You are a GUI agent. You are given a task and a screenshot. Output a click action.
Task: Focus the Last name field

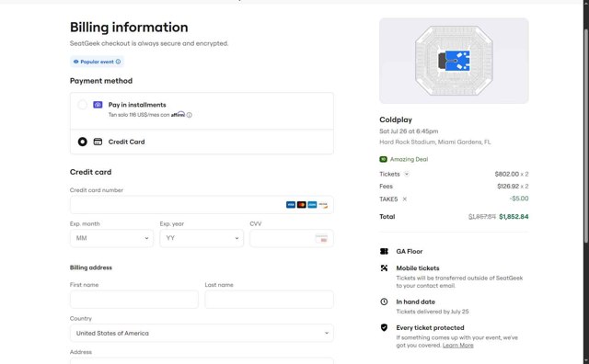(x=269, y=300)
